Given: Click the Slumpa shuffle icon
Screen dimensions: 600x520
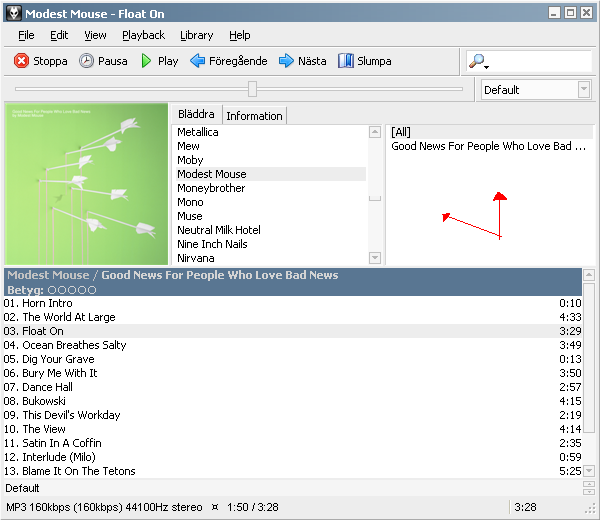Looking at the screenshot, I should tap(346, 61).
